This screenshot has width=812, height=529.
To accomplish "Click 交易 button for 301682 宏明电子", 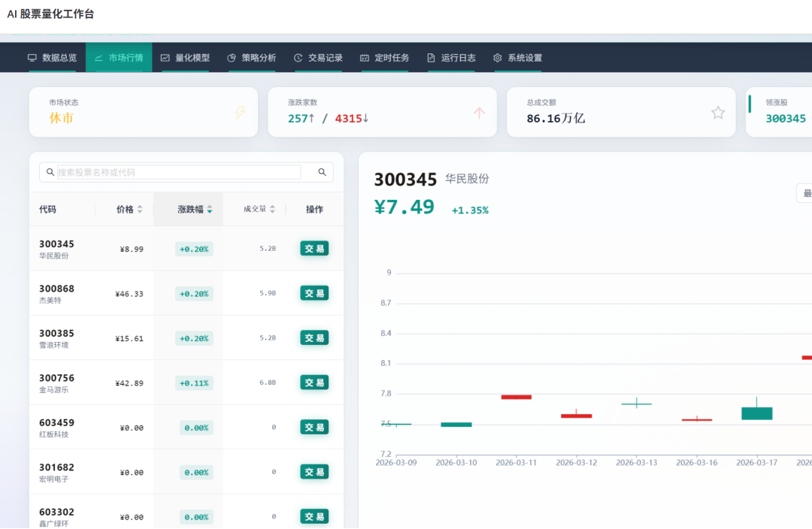I will pos(314,472).
